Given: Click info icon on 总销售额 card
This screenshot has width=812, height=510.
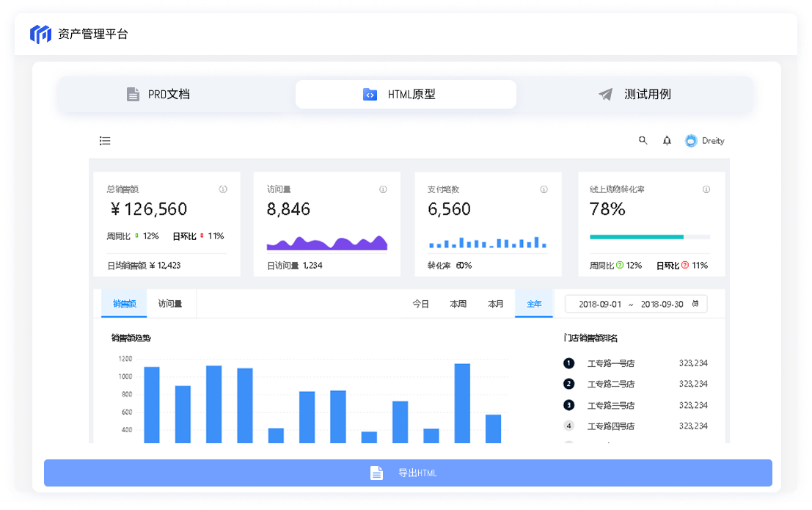Looking at the screenshot, I should click(x=223, y=189).
